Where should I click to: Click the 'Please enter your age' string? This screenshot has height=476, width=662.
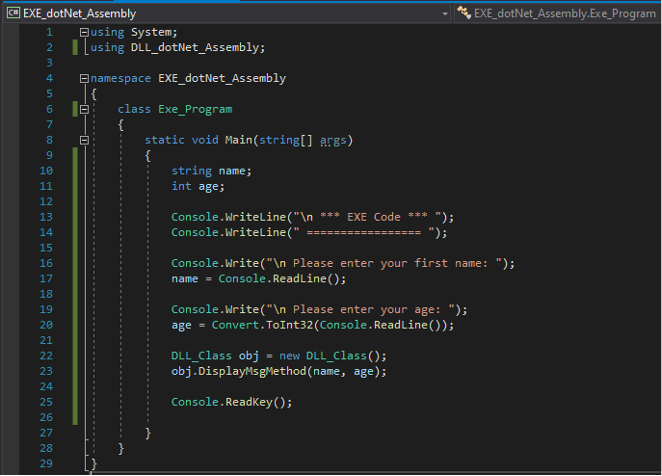[360, 310]
